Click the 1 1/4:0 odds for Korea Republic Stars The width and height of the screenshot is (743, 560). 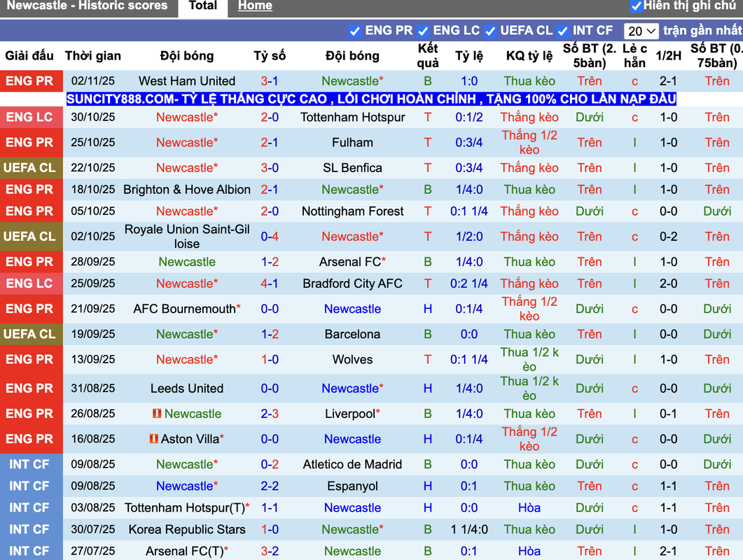[469, 529]
